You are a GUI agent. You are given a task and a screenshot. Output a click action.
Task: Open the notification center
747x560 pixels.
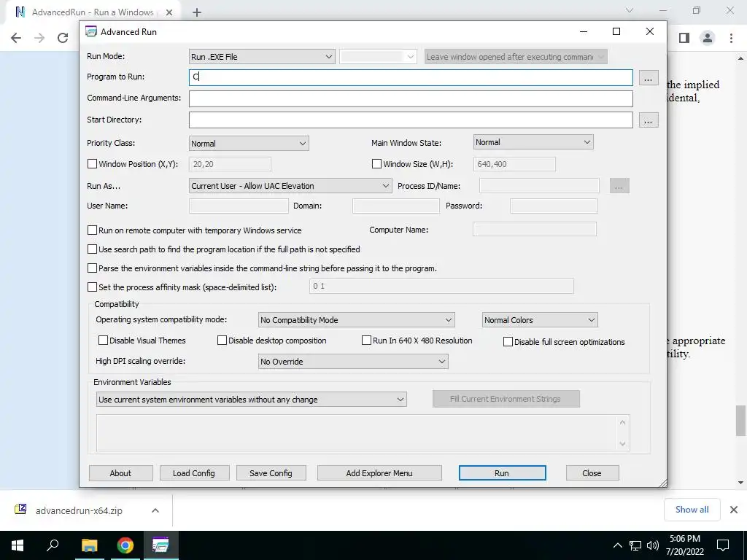pyautogui.click(x=723, y=545)
